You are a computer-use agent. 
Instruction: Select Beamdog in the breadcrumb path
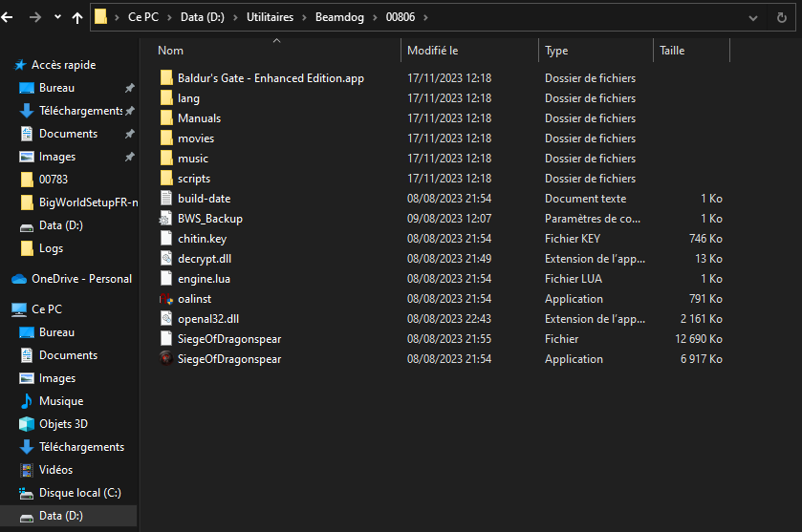[x=339, y=17]
